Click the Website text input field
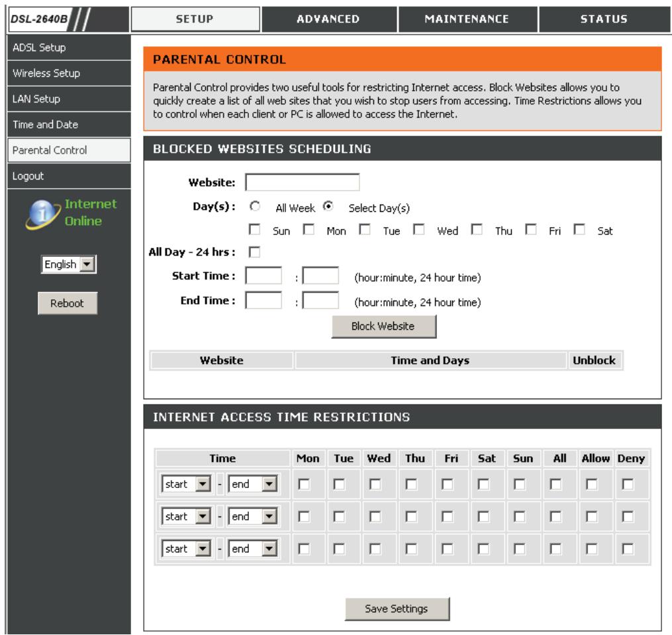The image size is (672, 635). click(302, 183)
